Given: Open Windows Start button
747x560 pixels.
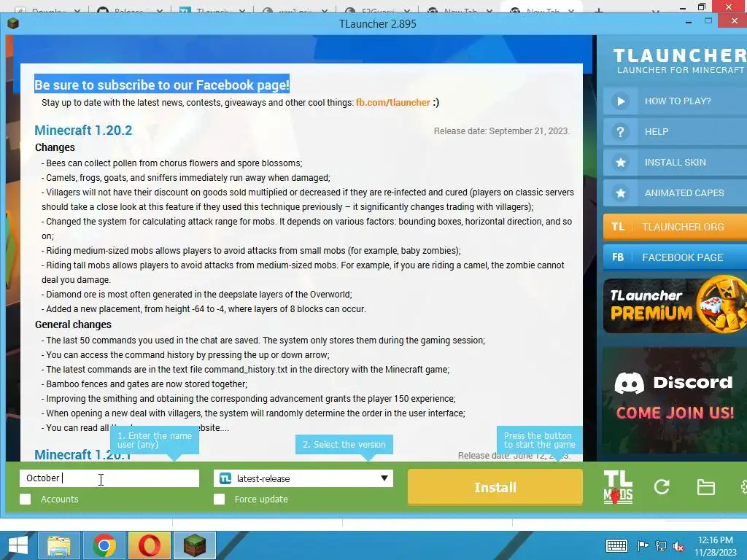Looking at the screenshot, I should (18, 545).
